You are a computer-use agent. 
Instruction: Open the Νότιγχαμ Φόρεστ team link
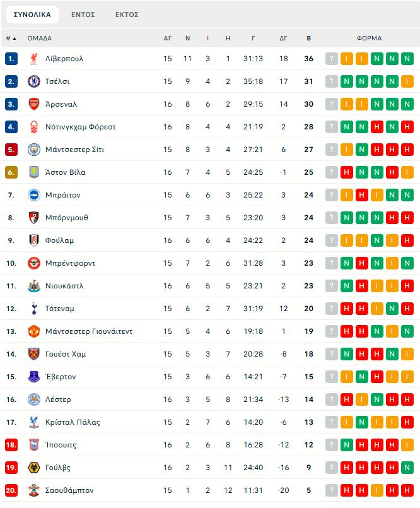[81, 127]
